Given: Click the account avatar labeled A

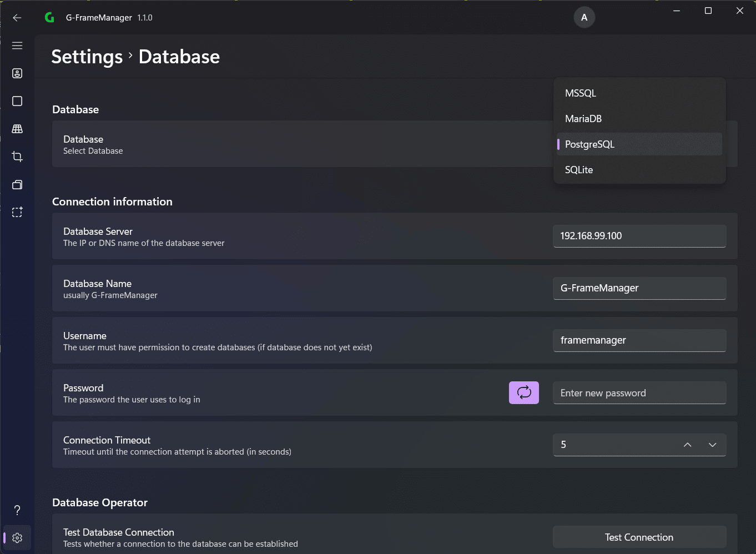Looking at the screenshot, I should coord(584,18).
